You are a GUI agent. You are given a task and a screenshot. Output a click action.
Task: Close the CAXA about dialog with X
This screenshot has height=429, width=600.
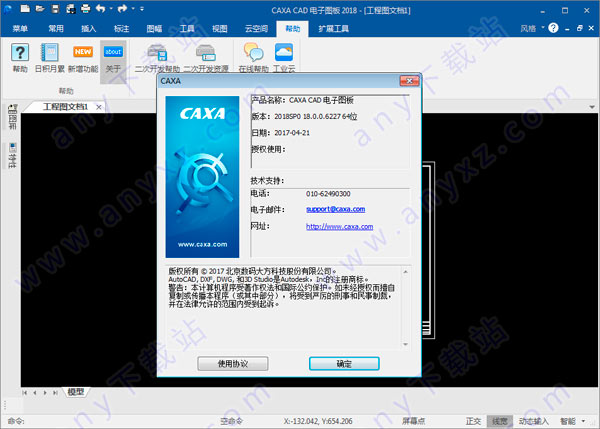(409, 81)
